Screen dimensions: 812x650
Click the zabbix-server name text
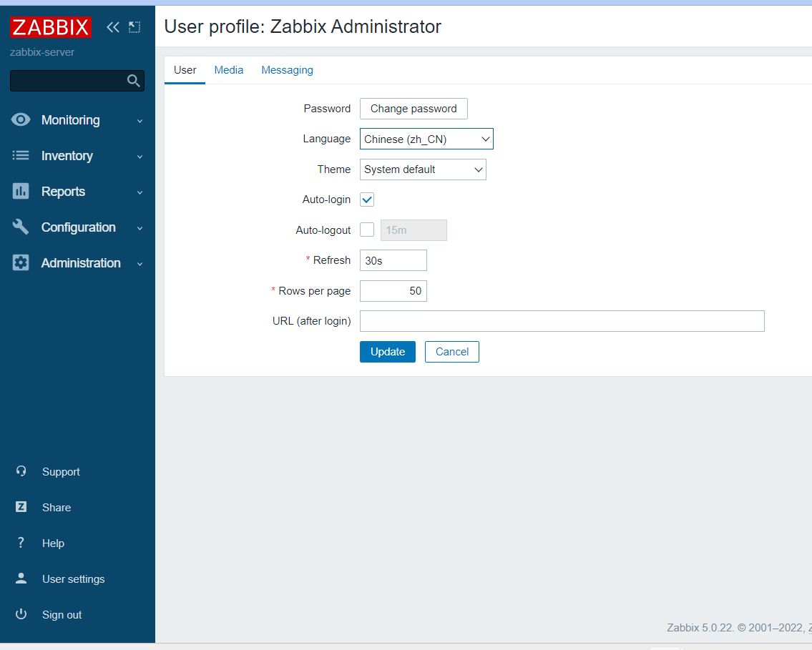point(42,52)
